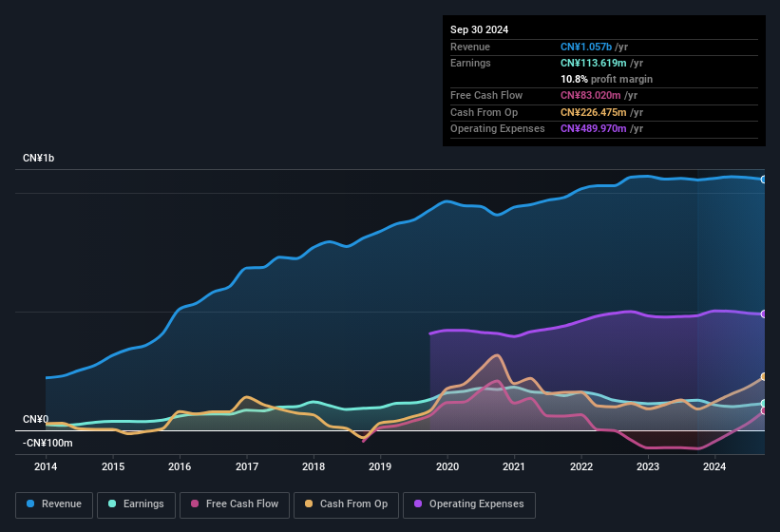Toggle the Cash From Op legend button
Viewport: 780px width, 532px height.
(x=346, y=504)
